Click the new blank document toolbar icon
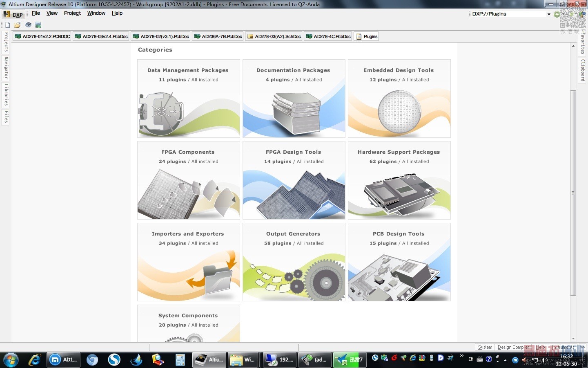The height and width of the screenshot is (368, 588). point(7,25)
